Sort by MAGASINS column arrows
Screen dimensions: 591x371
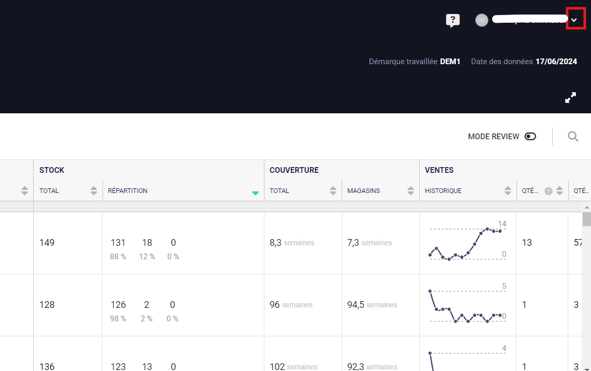pos(410,191)
